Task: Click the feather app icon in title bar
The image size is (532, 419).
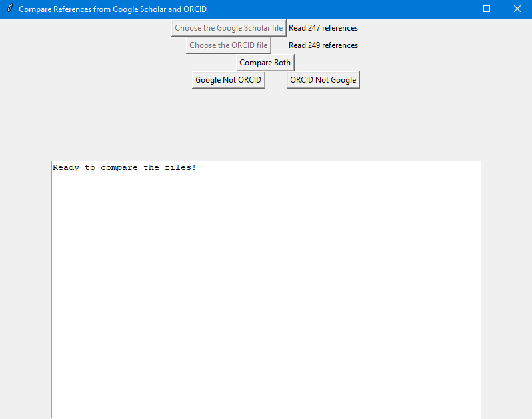Action: [x=10, y=9]
